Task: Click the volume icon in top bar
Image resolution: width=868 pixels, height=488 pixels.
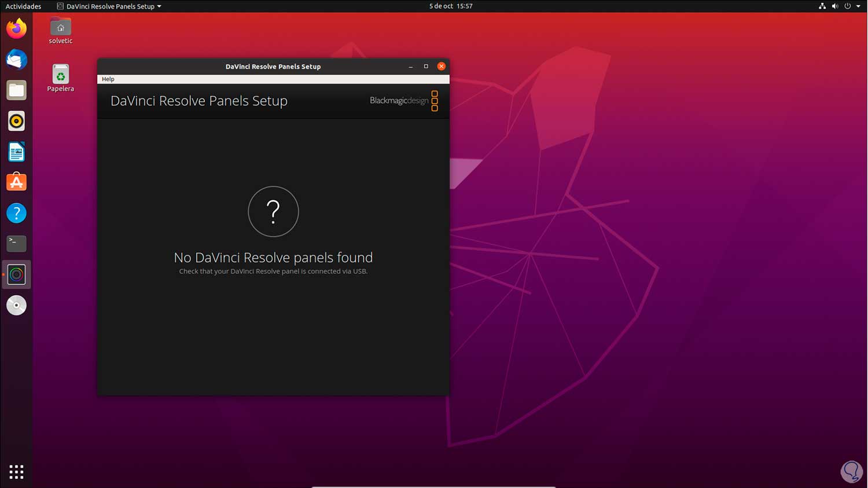Action: click(835, 6)
